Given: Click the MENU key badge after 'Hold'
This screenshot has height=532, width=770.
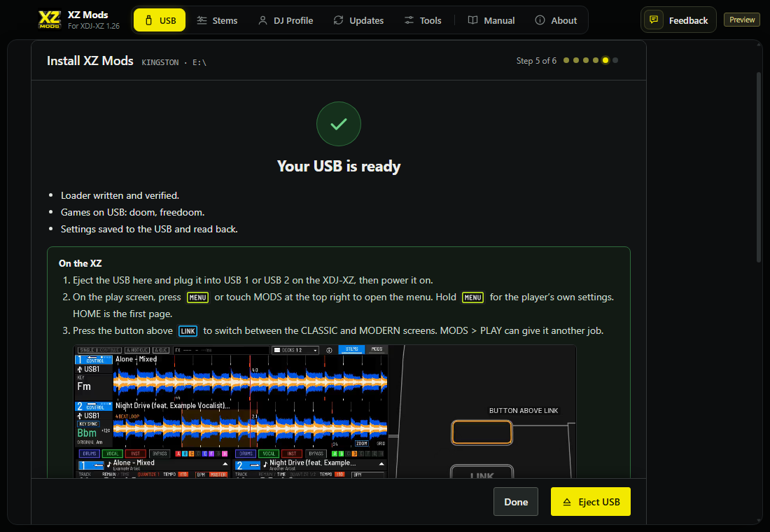Looking at the screenshot, I should [473, 297].
